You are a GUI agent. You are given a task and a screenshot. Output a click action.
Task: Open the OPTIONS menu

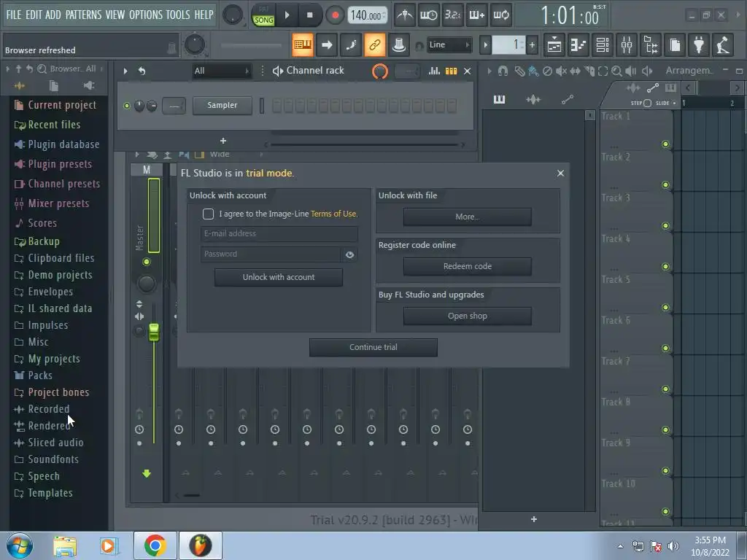point(146,15)
